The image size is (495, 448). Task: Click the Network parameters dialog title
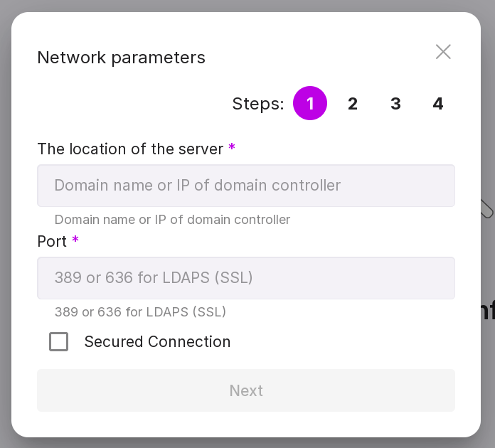click(121, 58)
